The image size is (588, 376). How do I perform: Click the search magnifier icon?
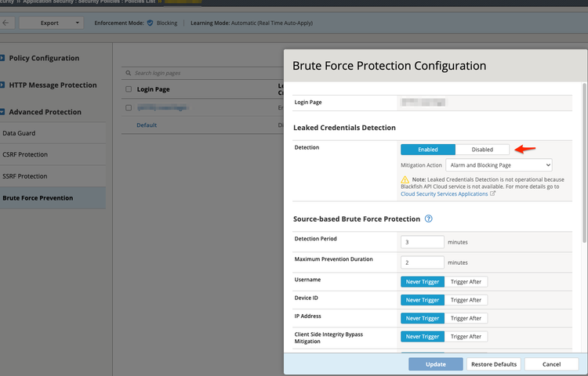128,73
